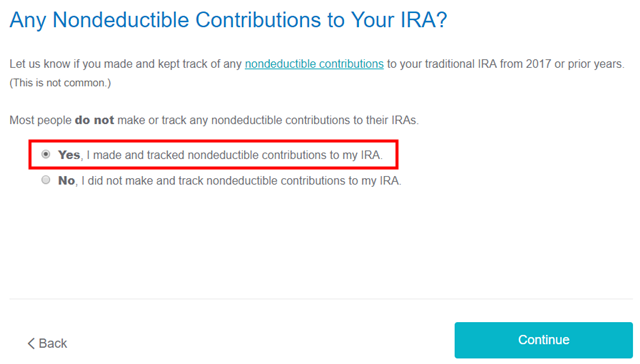Click the bold 'No' option label
640x364 pixels.
click(x=67, y=180)
